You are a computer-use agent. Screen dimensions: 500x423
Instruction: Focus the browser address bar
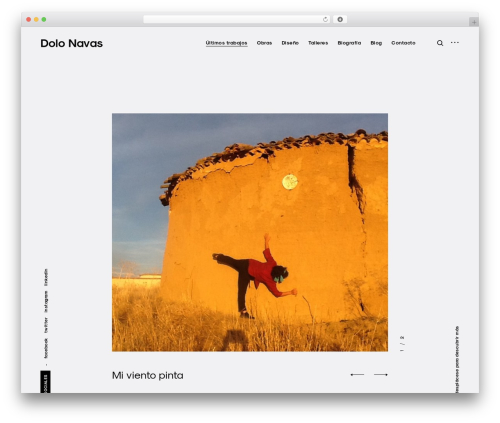(x=237, y=20)
